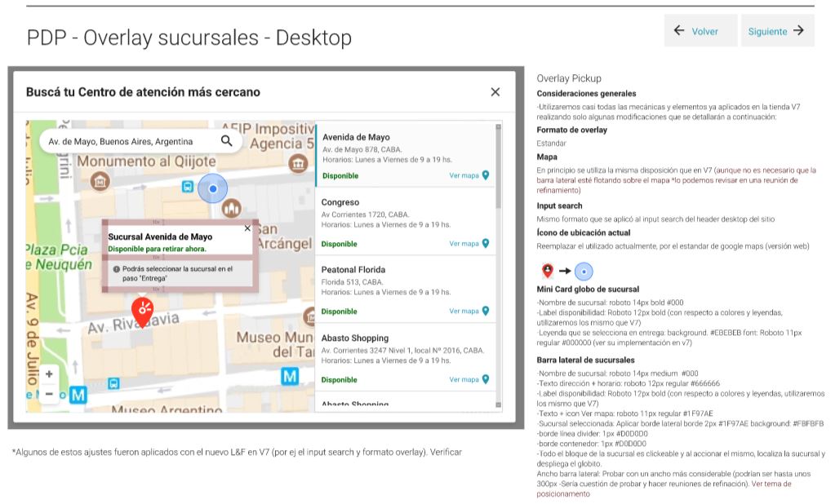Image resolution: width=835 pixels, height=504 pixels.
Task: Click Disponible label for Peatonal Florida
Action: pyautogui.click(x=340, y=312)
